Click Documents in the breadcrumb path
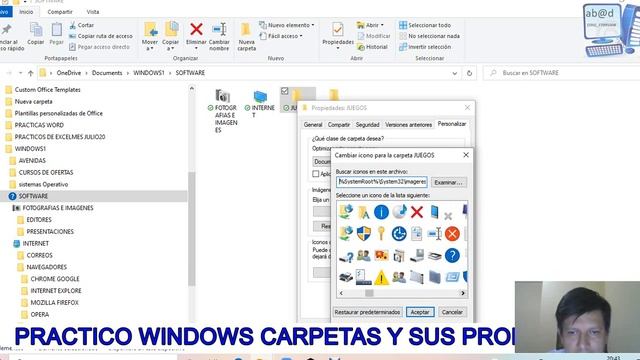The width and height of the screenshot is (640, 360). [107, 73]
